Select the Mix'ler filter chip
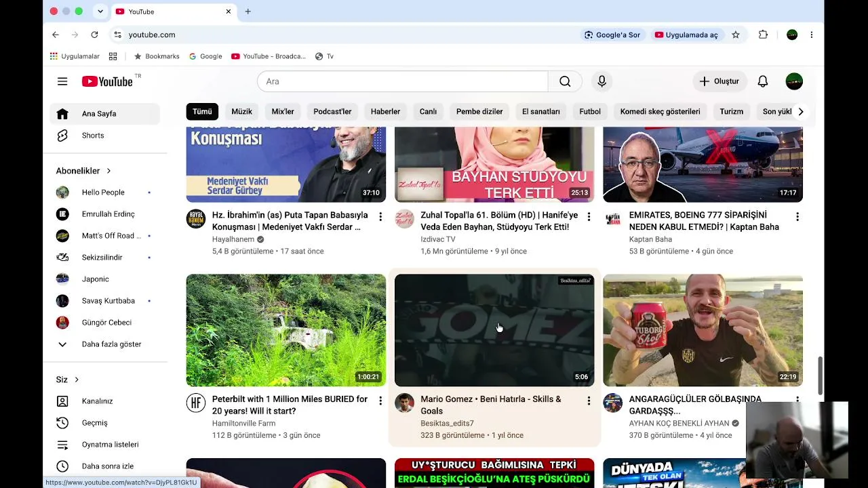Viewport: 868px width, 488px height. pos(283,112)
